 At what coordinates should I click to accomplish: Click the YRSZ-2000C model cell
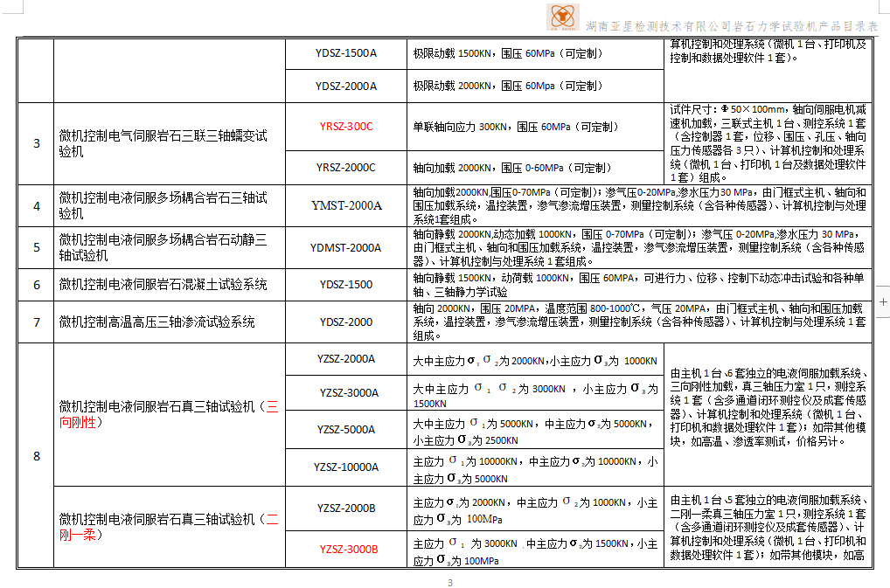point(346,167)
